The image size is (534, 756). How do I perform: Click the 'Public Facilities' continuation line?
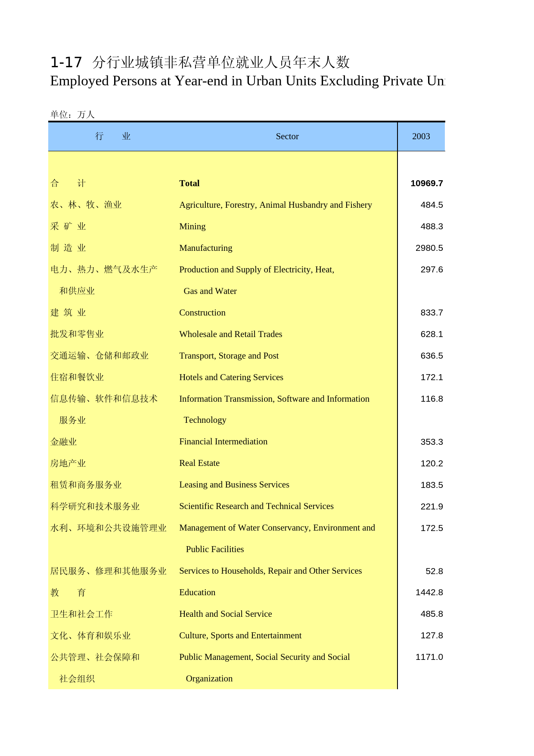[x=215, y=549]
